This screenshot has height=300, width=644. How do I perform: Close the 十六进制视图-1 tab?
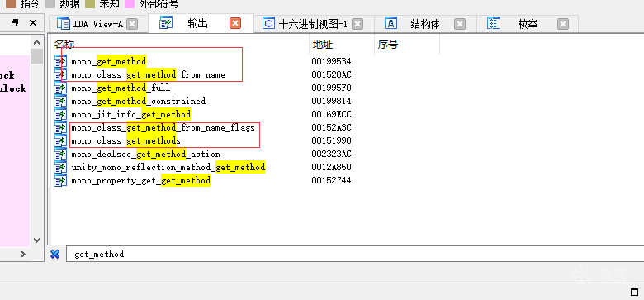tap(358, 24)
